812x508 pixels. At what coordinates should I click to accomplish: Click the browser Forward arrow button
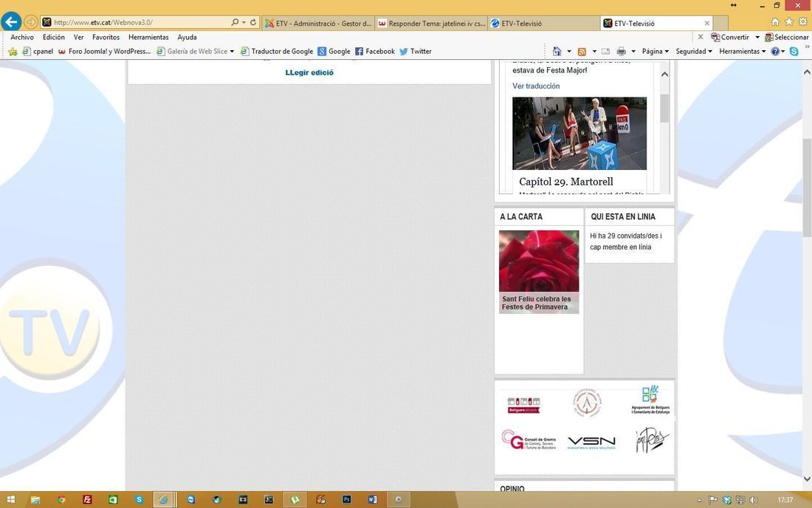tap(30, 22)
